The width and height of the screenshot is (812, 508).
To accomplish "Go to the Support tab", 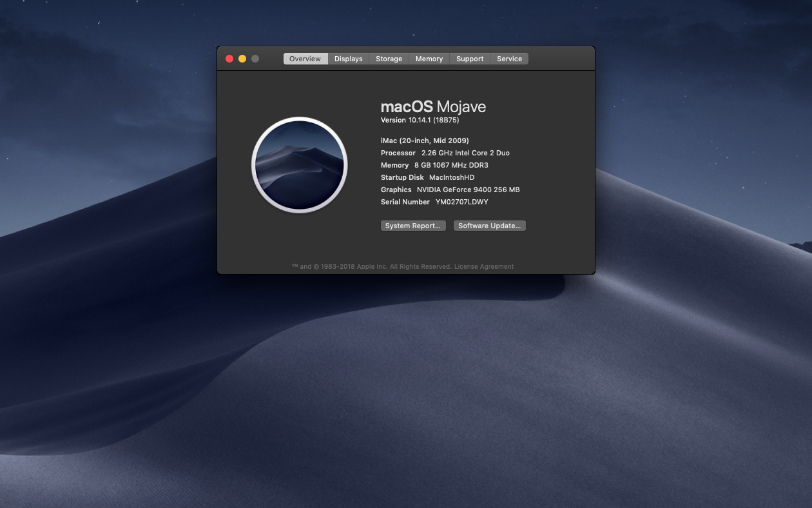I will pos(470,59).
